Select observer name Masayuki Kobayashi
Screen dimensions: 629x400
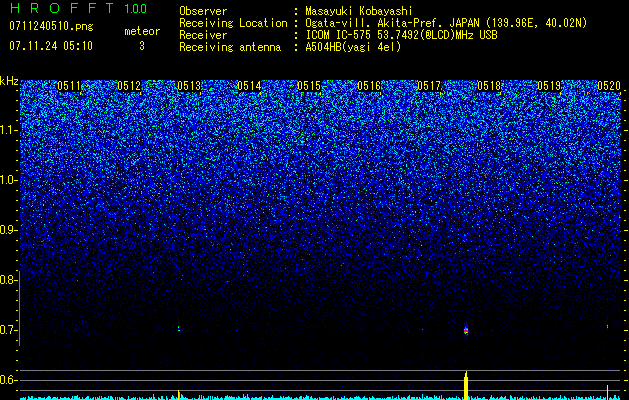point(359,11)
